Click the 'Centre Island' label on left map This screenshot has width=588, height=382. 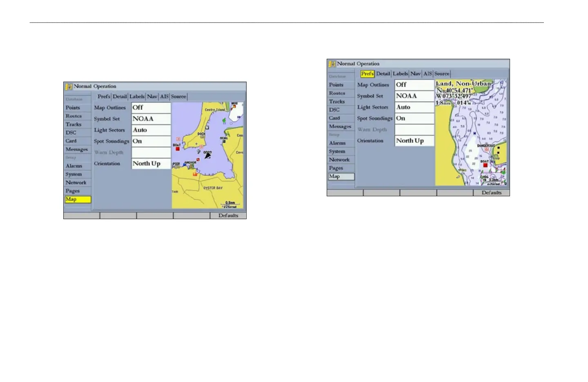(x=215, y=110)
